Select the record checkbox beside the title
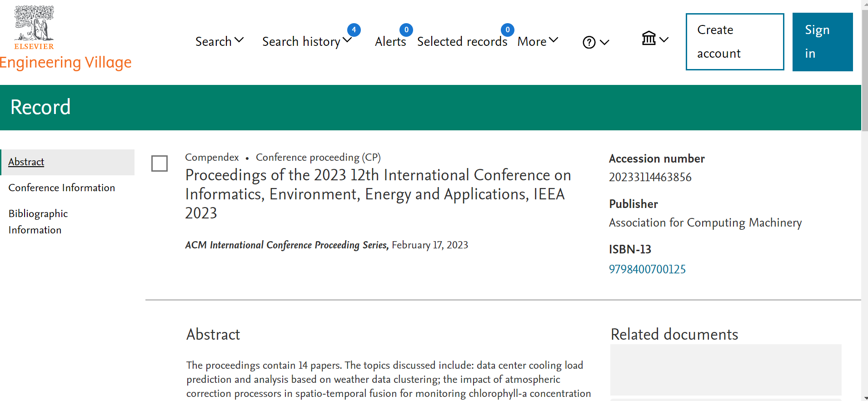 pyautogui.click(x=160, y=163)
